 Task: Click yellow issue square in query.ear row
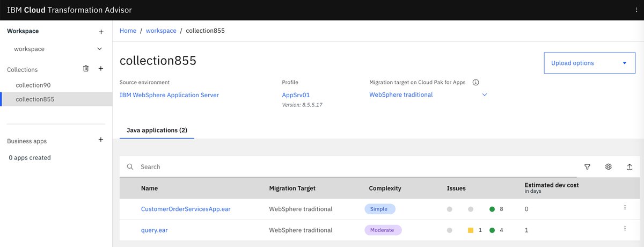pos(471,230)
